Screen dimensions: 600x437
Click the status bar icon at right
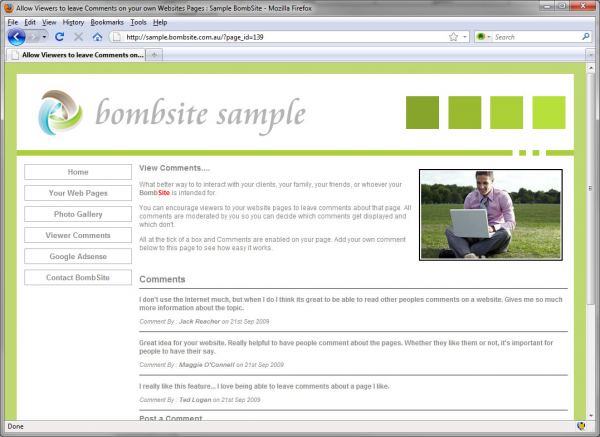pos(581,426)
